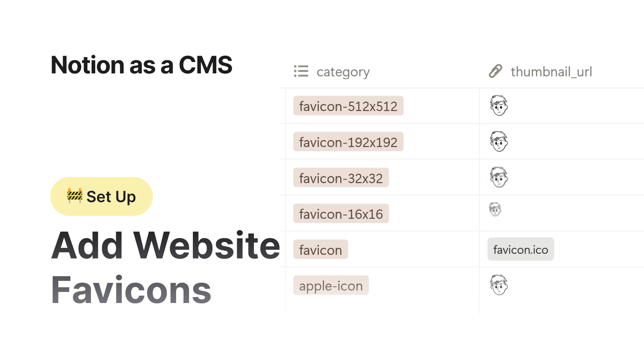Open the thumbnail_url column options

551,71
